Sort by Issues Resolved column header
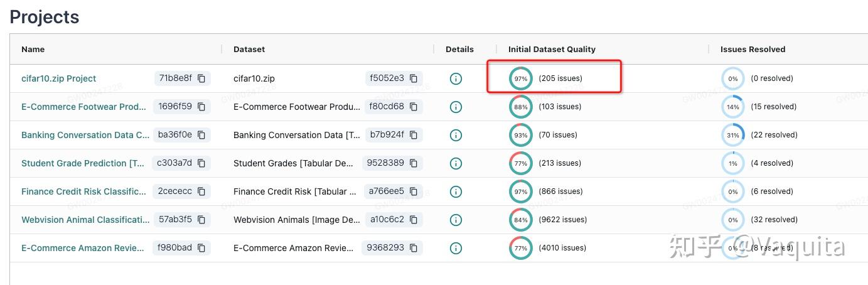Image resolution: width=868 pixels, height=285 pixels. pyautogui.click(x=753, y=49)
